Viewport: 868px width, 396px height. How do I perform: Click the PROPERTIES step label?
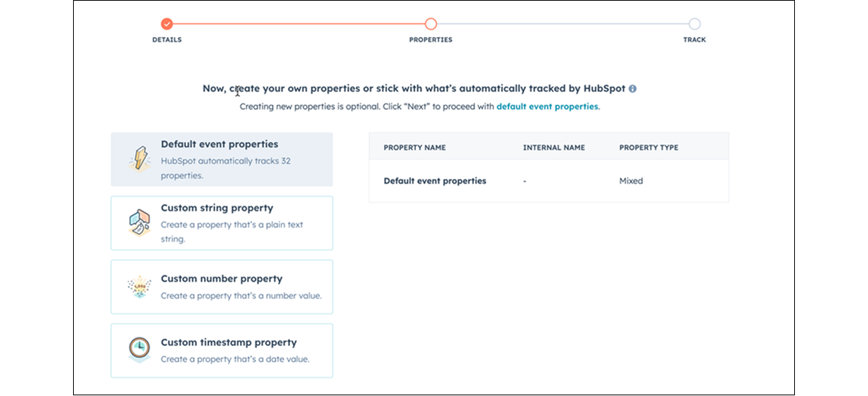(x=431, y=40)
